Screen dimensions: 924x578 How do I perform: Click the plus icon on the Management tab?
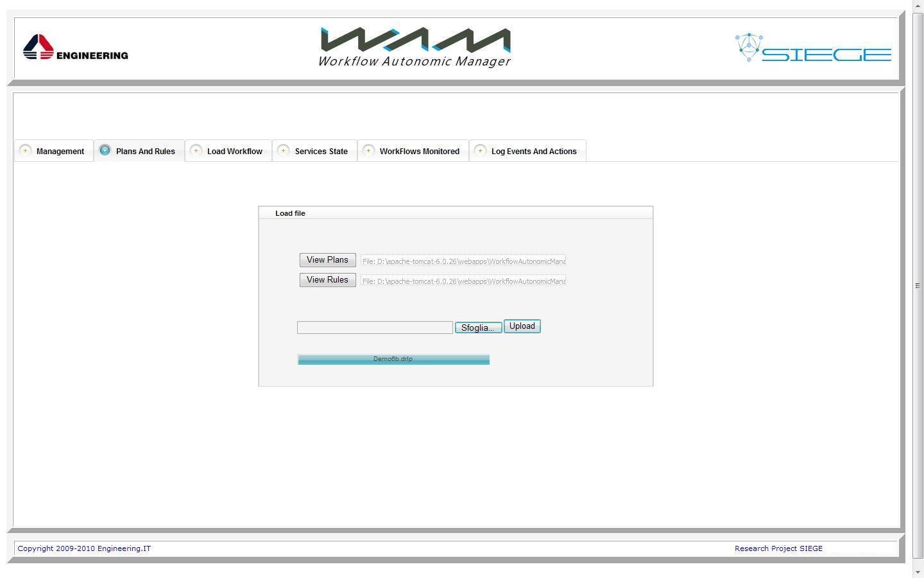pos(26,150)
